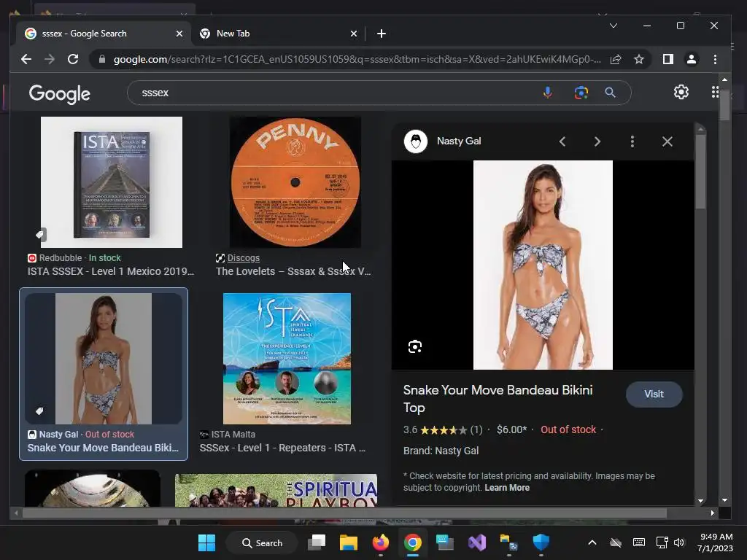Open the Snake Your Move Bandeau Bikini Top title
This screenshot has height=560, width=747.
[x=498, y=399]
